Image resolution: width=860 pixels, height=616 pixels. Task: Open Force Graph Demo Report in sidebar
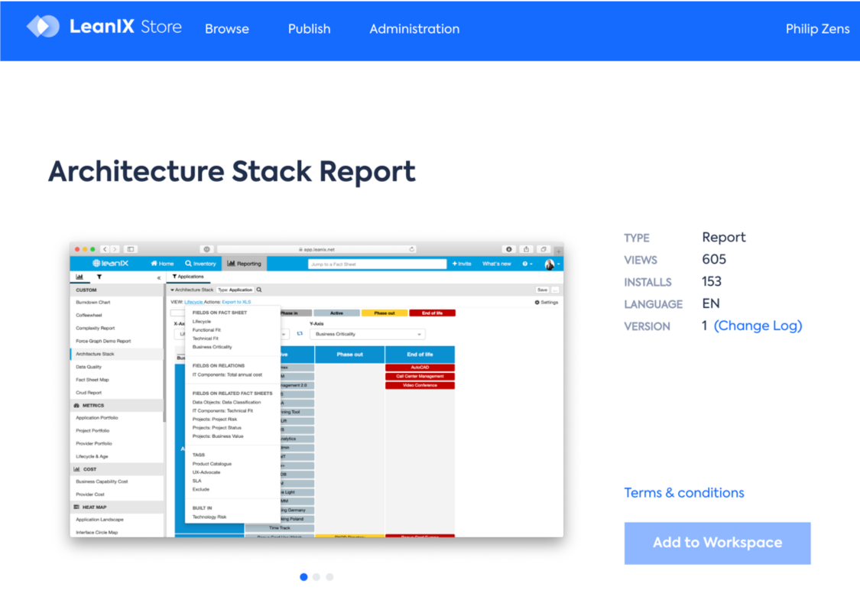tap(103, 341)
